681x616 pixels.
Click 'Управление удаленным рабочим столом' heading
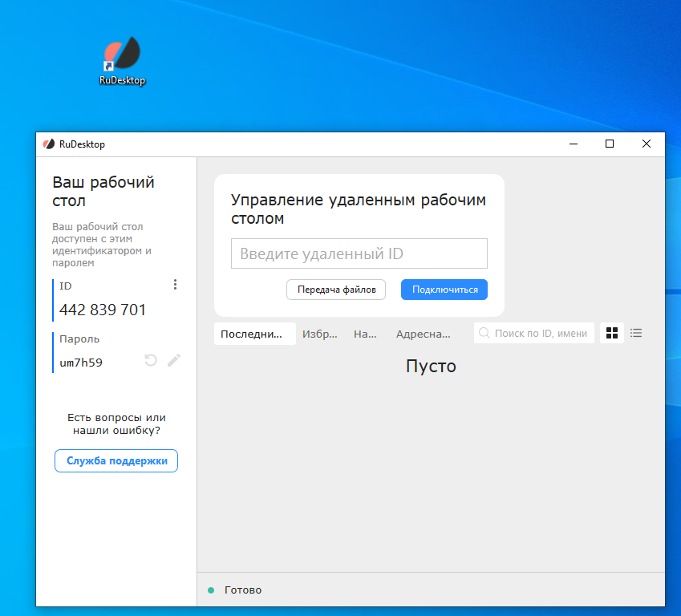tap(359, 209)
